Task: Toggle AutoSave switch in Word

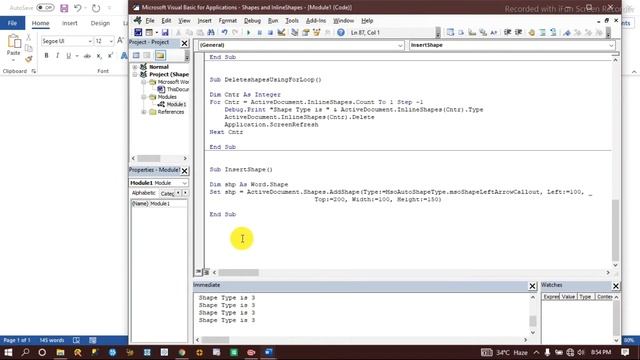Action: (45, 8)
